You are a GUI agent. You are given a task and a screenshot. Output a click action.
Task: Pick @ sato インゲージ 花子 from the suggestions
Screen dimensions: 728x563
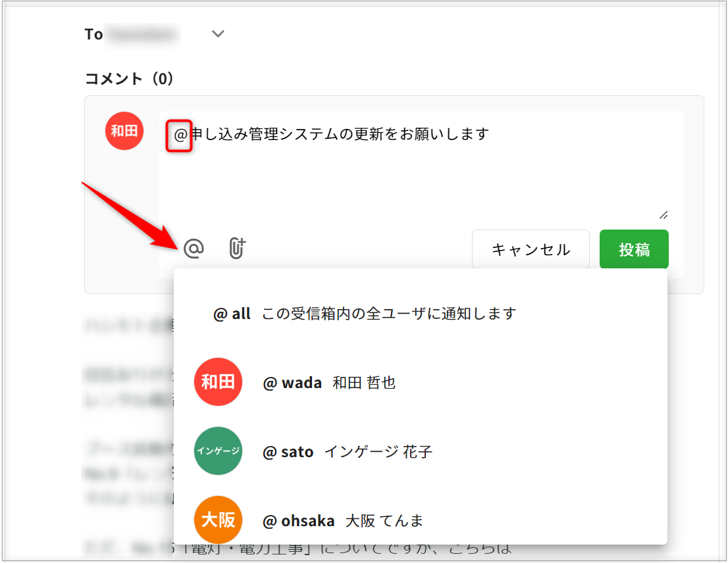(x=347, y=452)
